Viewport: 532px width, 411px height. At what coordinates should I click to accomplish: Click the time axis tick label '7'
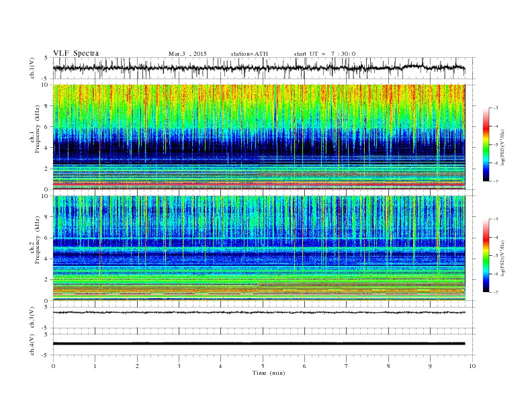pyautogui.click(x=347, y=366)
